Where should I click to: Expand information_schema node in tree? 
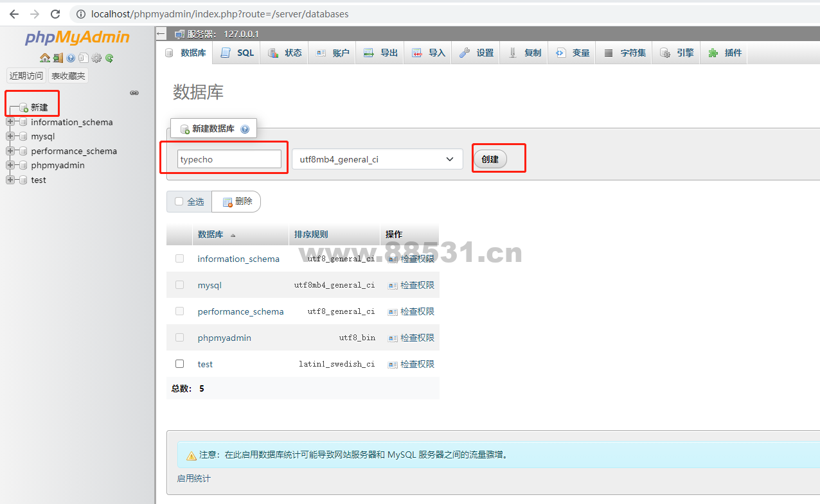point(10,122)
